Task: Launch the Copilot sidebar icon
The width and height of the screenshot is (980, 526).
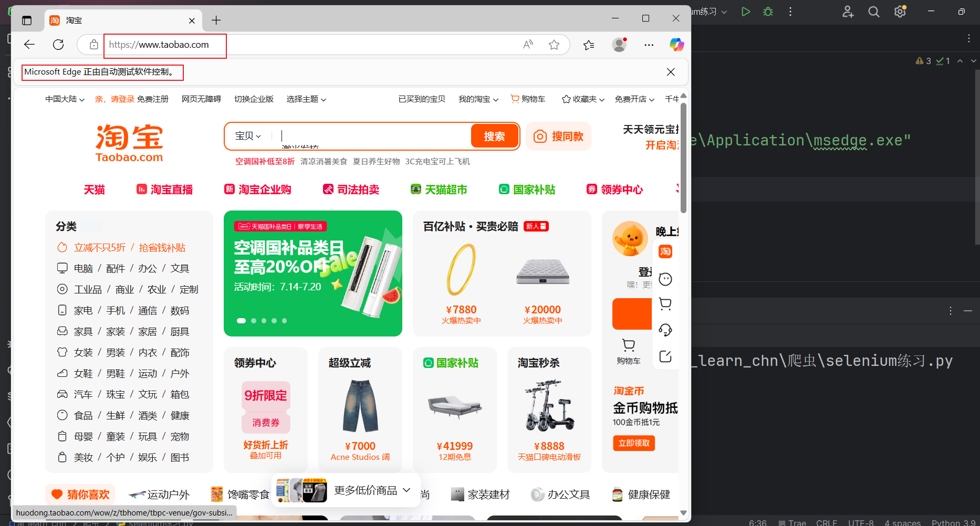Action: click(x=676, y=45)
